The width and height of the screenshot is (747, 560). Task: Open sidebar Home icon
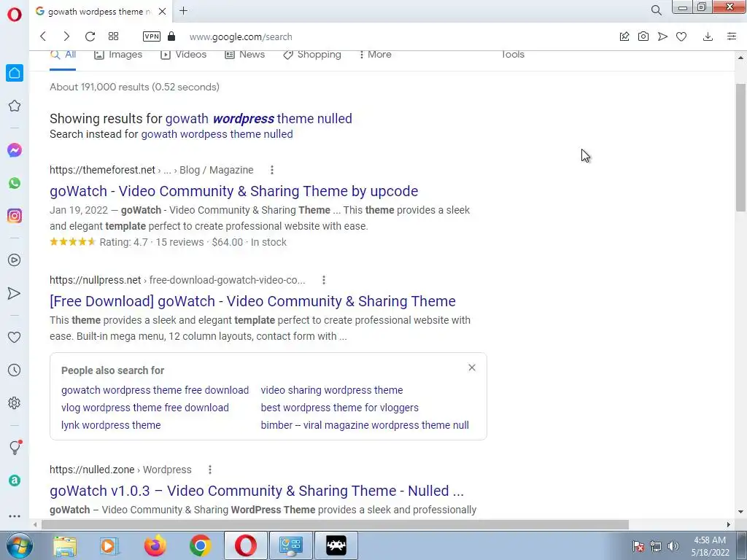(15, 73)
